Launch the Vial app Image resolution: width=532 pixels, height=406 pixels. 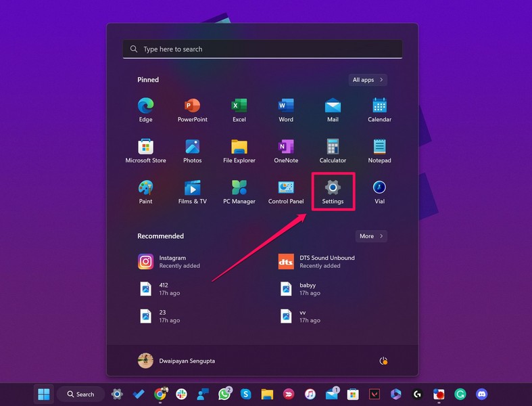tap(380, 192)
